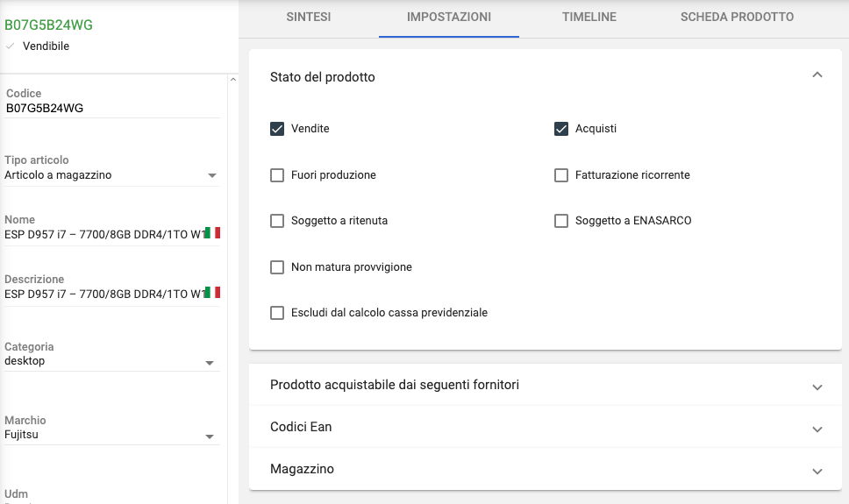Click the Italian flag icon beside Descrizione
Viewport: 849px width, 504px height.
[212, 293]
